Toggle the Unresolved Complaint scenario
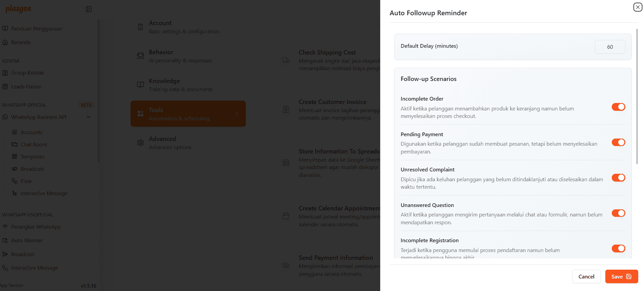Image resolution: width=644 pixels, height=291 pixels. [618, 178]
